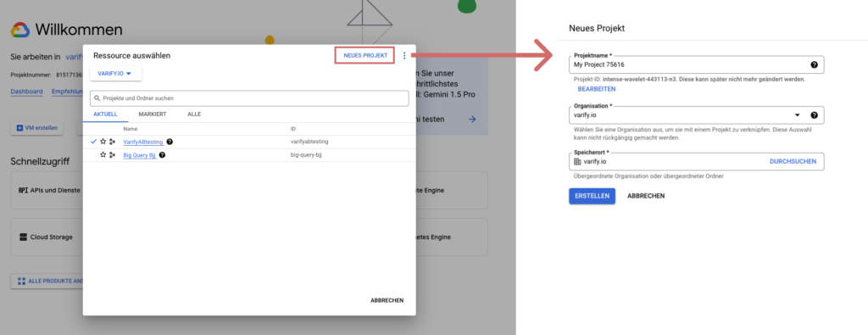Open the VarifyABtesting project link
This screenshot has width=868, height=335.
[x=142, y=142]
